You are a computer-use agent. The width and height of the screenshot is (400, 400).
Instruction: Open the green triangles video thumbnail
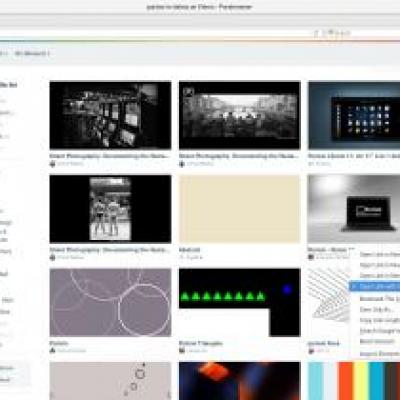point(240,302)
